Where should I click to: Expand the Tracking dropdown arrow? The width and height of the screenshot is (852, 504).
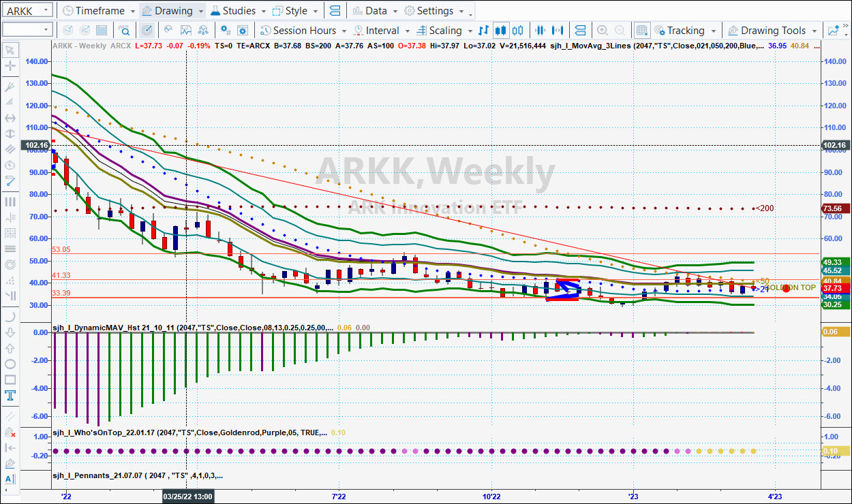click(x=713, y=31)
